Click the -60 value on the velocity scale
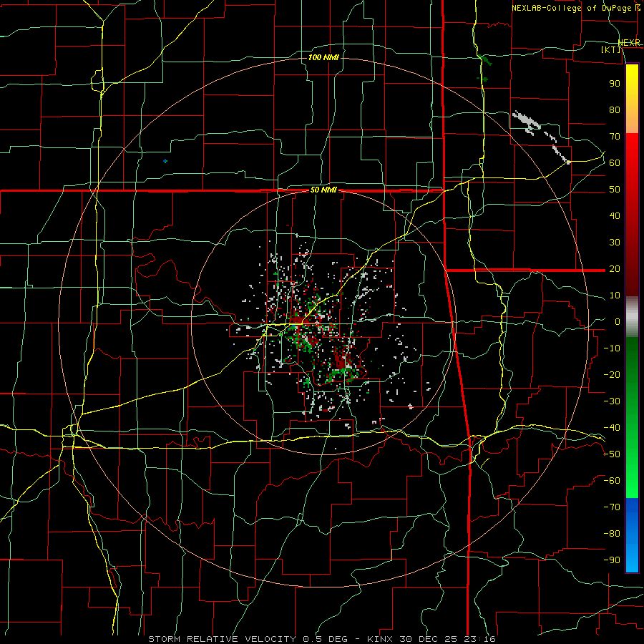The height and width of the screenshot is (644, 644). [x=612, y=481]
